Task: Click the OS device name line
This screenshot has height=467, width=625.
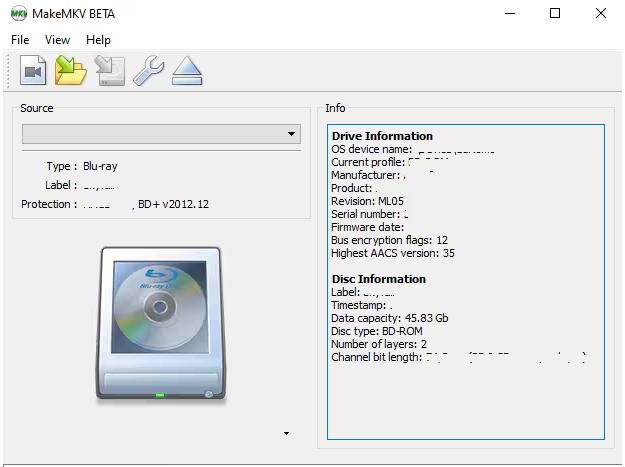Action: [413, 149]
